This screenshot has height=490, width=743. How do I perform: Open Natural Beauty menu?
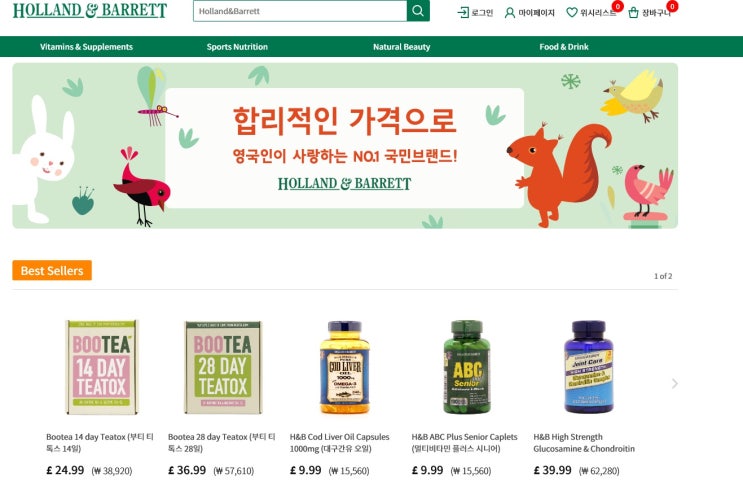pyautogui.click(x=401, y=47)
